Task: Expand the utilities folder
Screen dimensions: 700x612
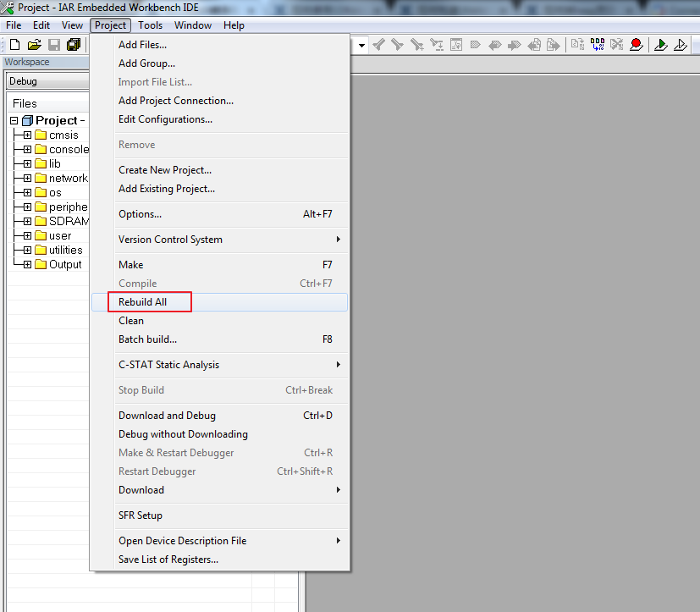Action: coord(27,250)
